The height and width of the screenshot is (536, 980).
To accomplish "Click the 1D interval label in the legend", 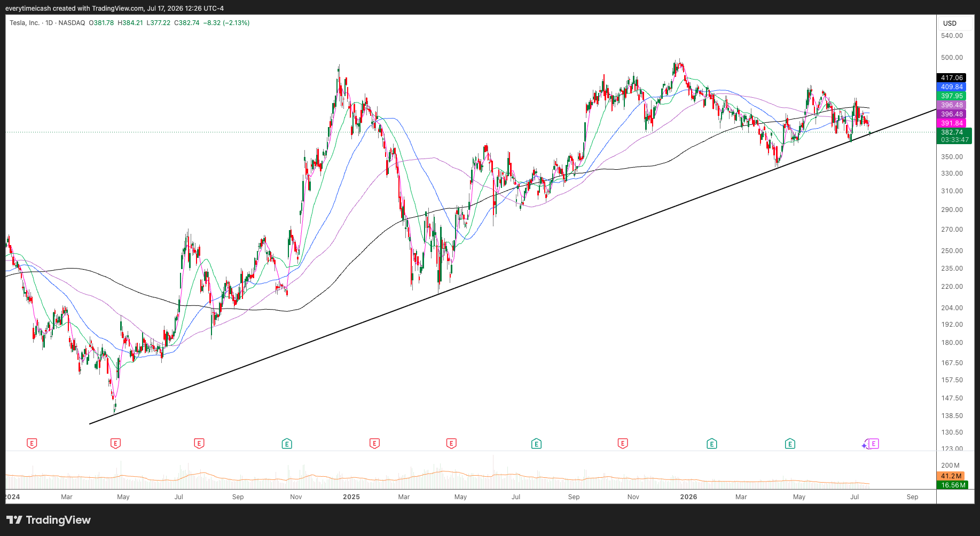I will [x=49, y=23].
